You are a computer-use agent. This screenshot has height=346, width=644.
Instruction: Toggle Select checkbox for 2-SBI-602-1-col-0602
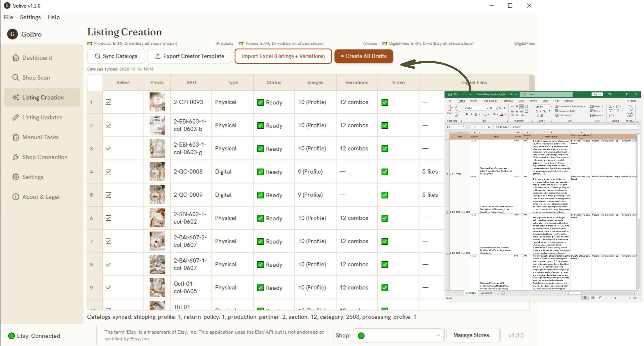[108, 218]
